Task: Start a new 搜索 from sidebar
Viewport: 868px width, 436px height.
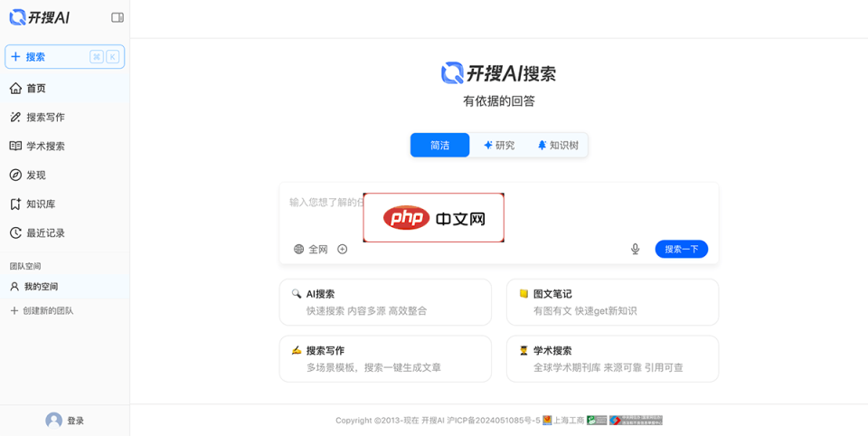Action: [65, 56]
